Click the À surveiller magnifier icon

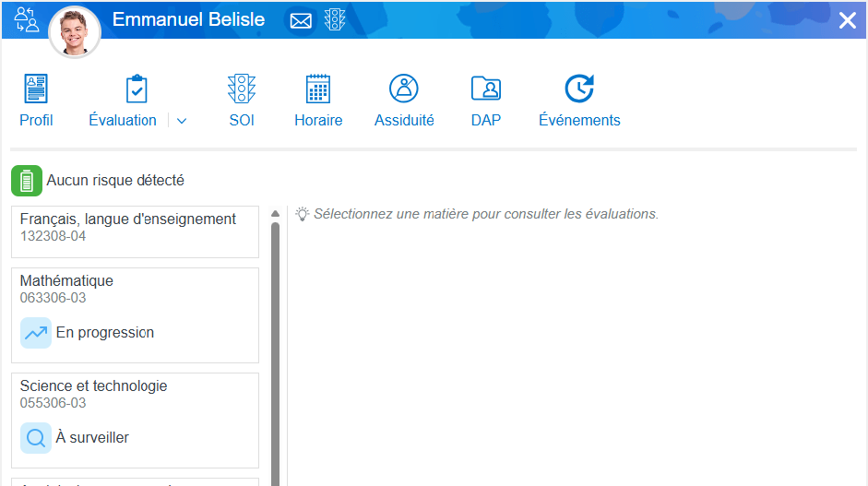pos(36,438)
